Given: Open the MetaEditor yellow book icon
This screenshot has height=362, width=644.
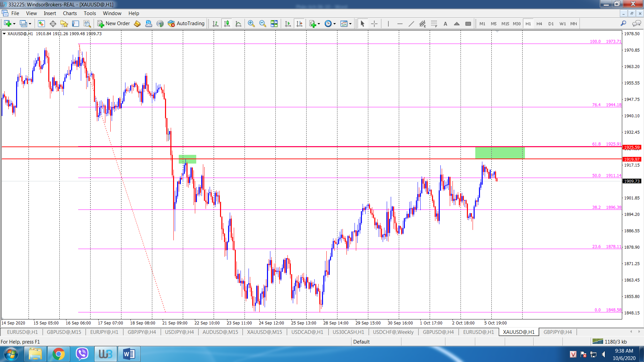Looking at the screenshot, I should pyautogui.click(x=137, y=23).
